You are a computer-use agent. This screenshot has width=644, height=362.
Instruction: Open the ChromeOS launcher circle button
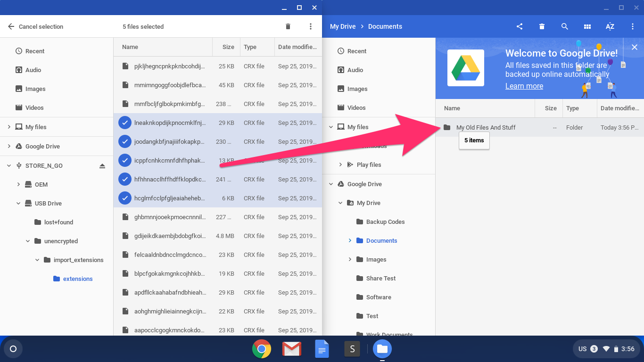point(13,349)
